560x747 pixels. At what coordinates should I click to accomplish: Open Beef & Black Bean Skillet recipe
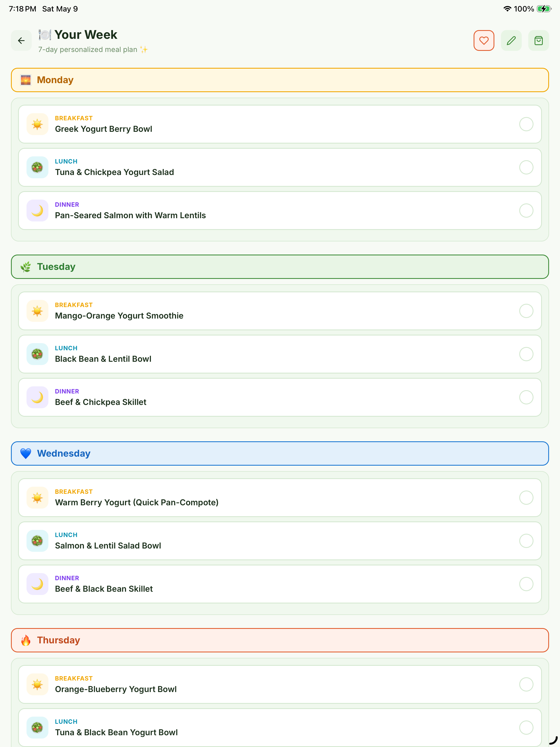coord(280,584)
